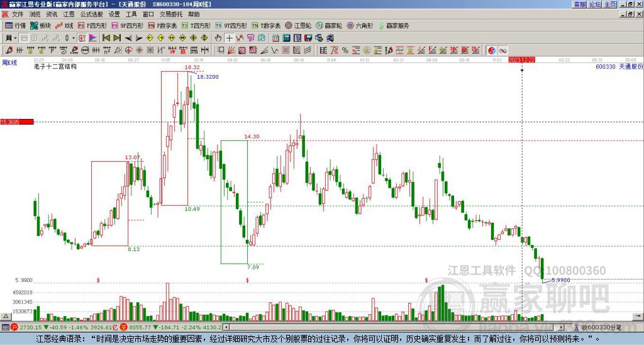Viewport: 644px width, 345px height.
Task: Open the calculator icon in toolbar
Action: [287, 38]
